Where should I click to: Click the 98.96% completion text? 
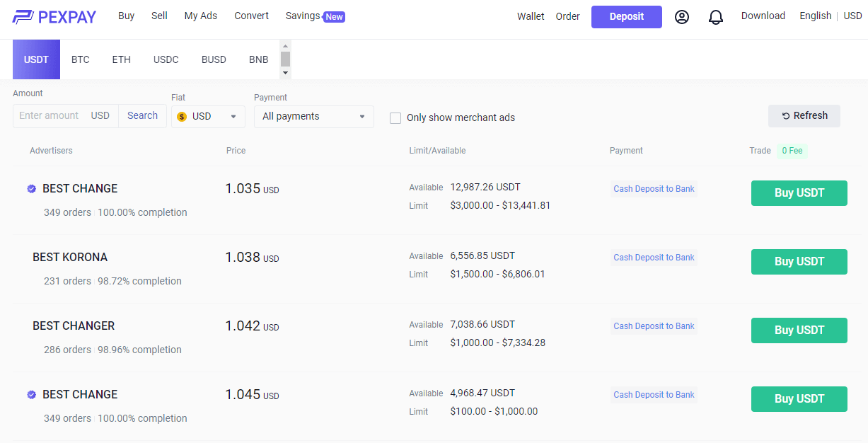139,350
